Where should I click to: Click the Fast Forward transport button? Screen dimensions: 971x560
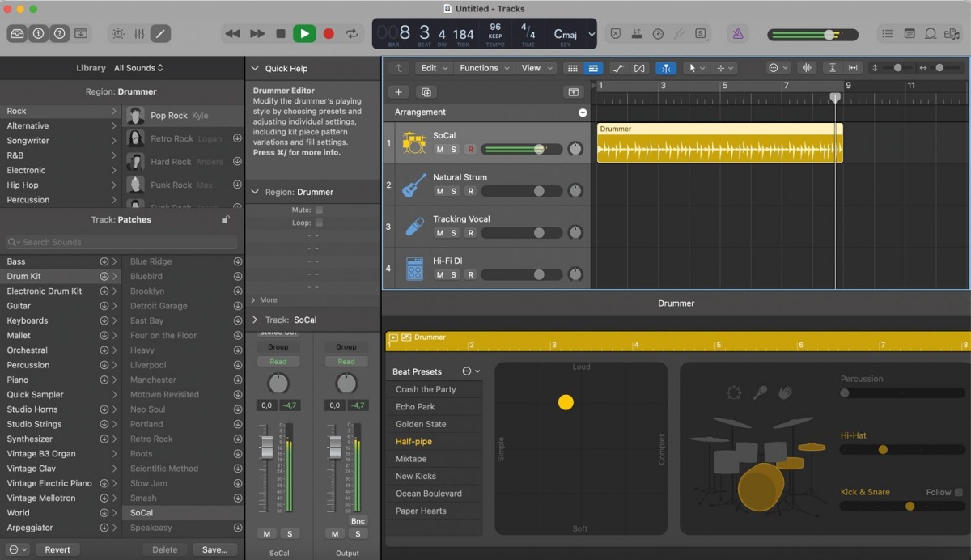(x=257, y=34)
